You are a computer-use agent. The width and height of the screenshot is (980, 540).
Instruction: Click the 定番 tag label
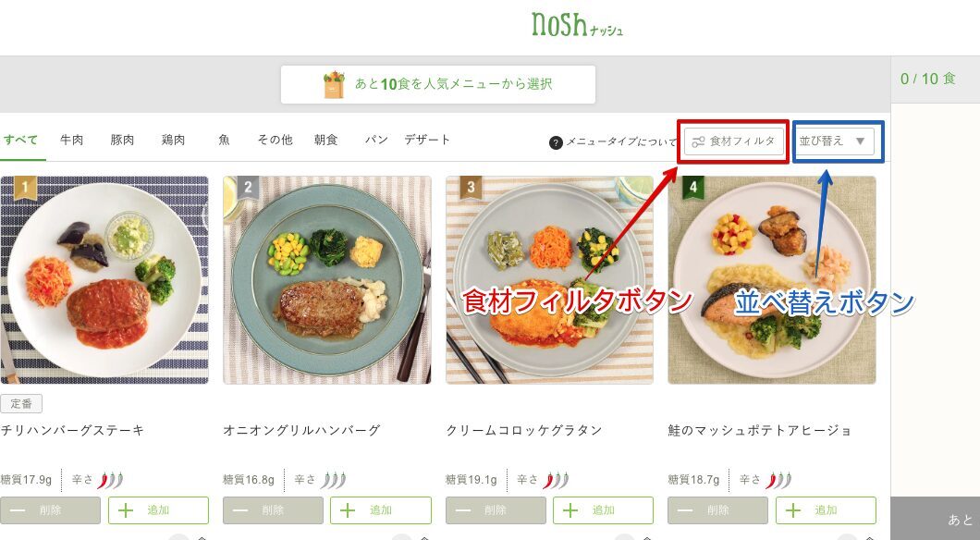pos(21,404)
